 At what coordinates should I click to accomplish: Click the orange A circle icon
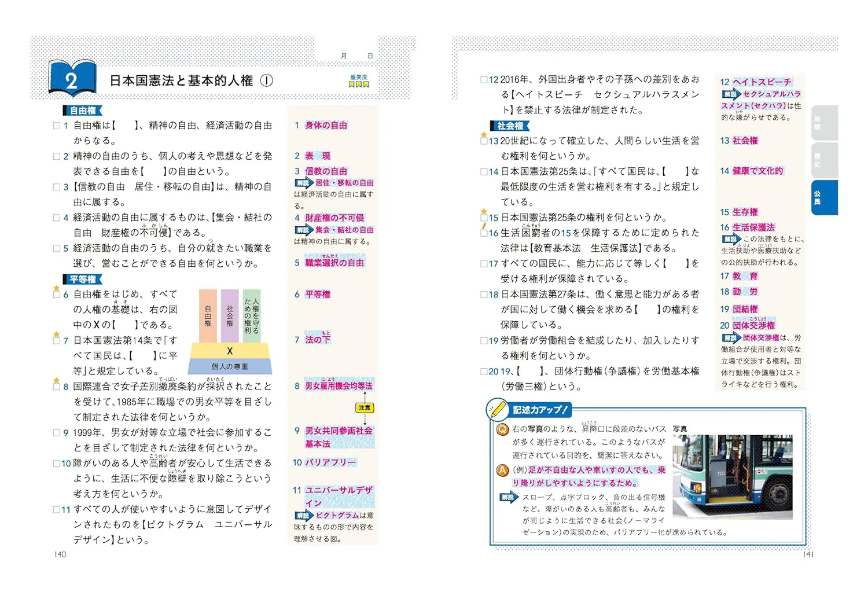502,470
